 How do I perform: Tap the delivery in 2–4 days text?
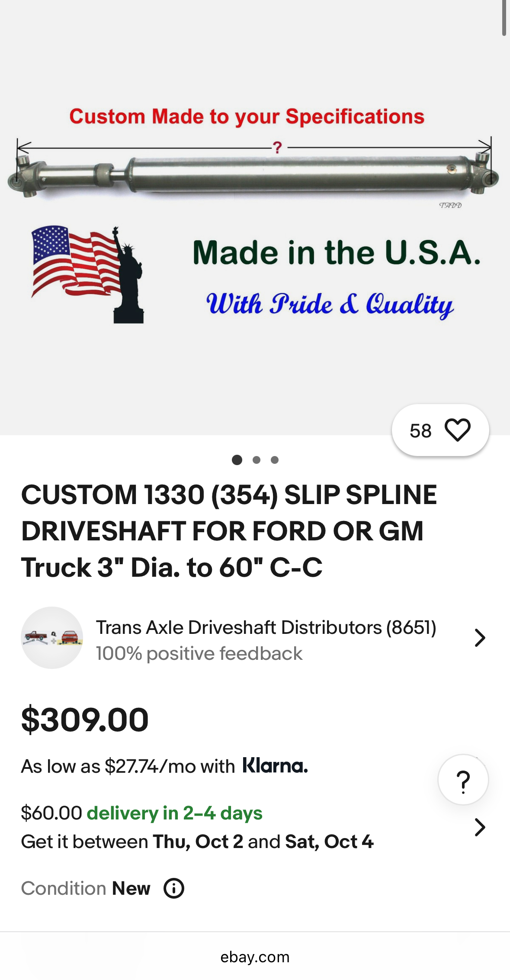[x=175, y=813]
